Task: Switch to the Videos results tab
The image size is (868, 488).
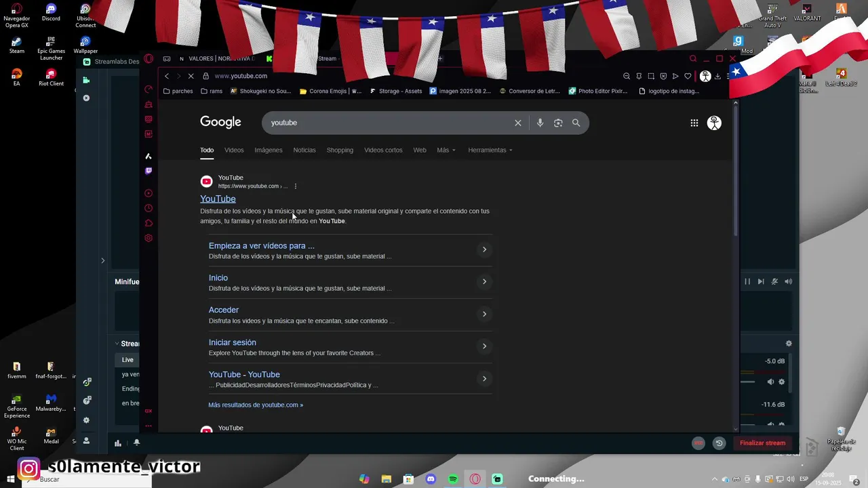Action: point(234,150)
